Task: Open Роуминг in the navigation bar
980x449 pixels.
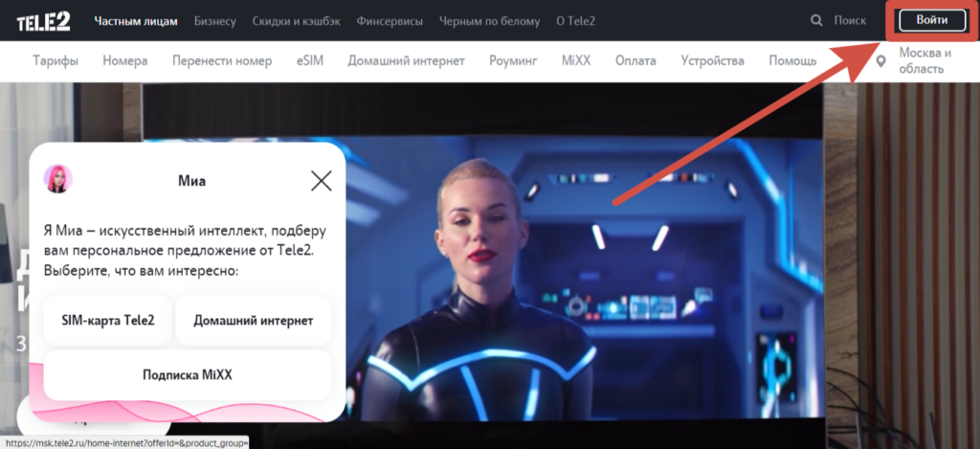Action: point(513,61)
